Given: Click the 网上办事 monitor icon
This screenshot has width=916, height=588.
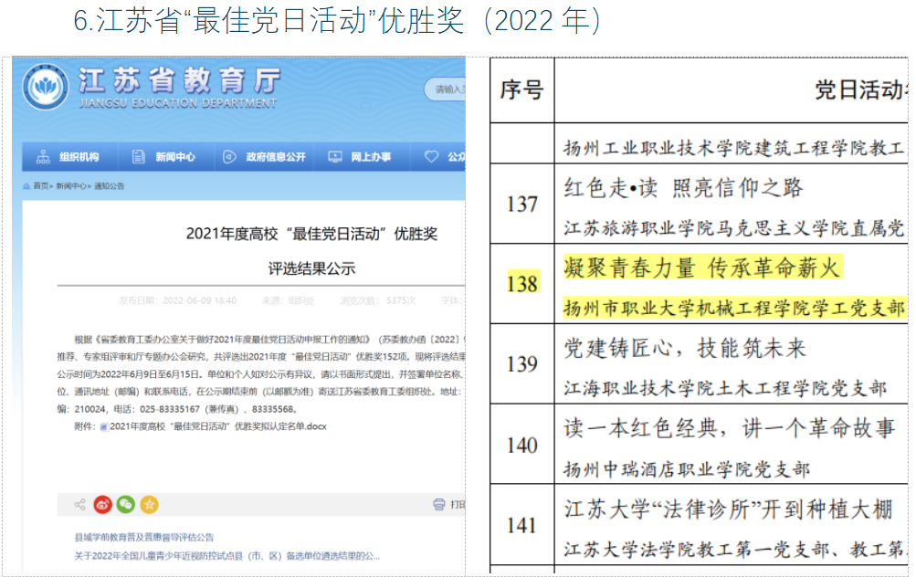Looking at the screenshot, I should 335,157.
